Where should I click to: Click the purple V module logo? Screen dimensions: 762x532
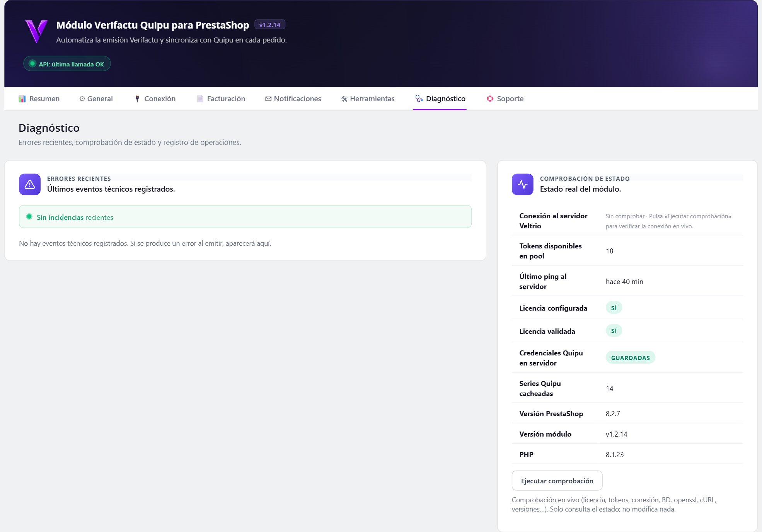click(36, 32)
